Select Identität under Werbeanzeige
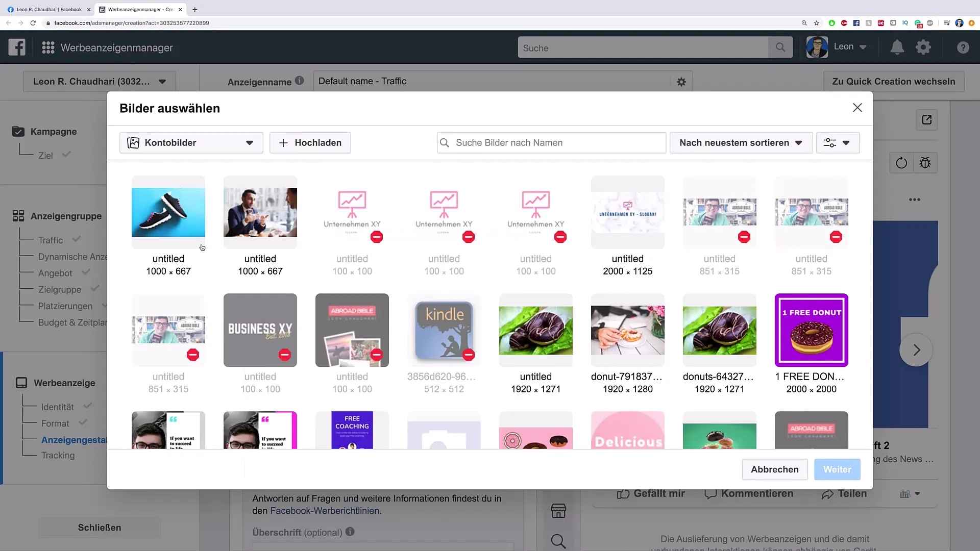 pos(58,407)
